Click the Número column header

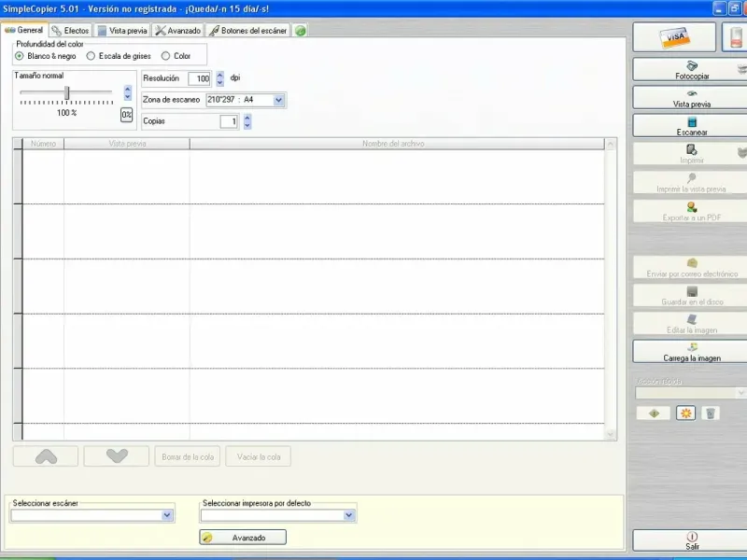coord(43,144)
